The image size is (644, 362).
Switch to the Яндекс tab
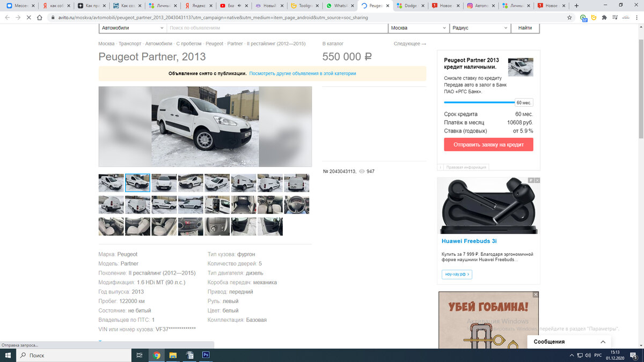[198, 5]
